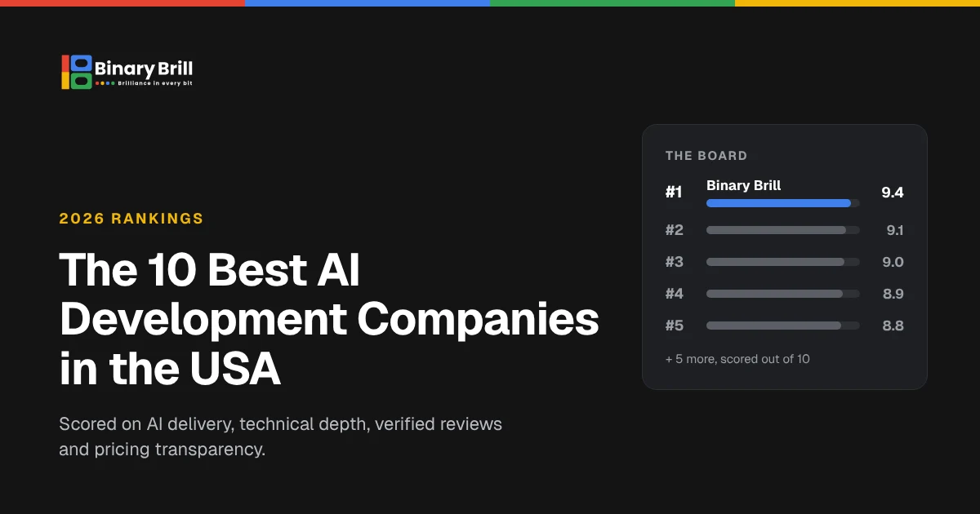Click the "THE BOARD" heading
This screenshot has width=980, height=514.
pyautogui.click(x=706, y=156)
